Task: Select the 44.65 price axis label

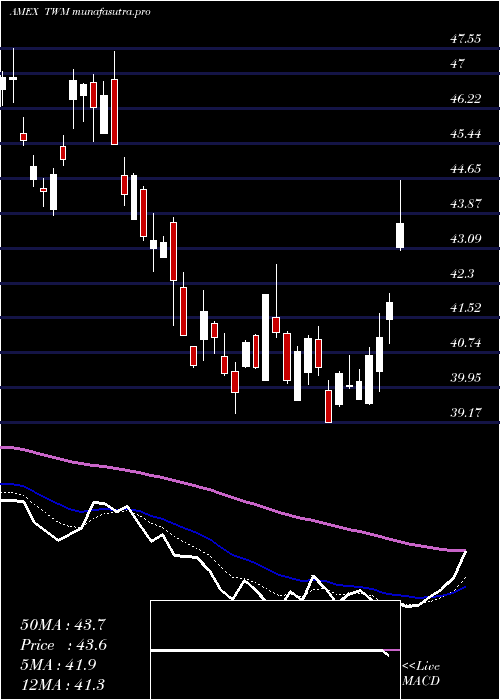Action: click(465, 169)
